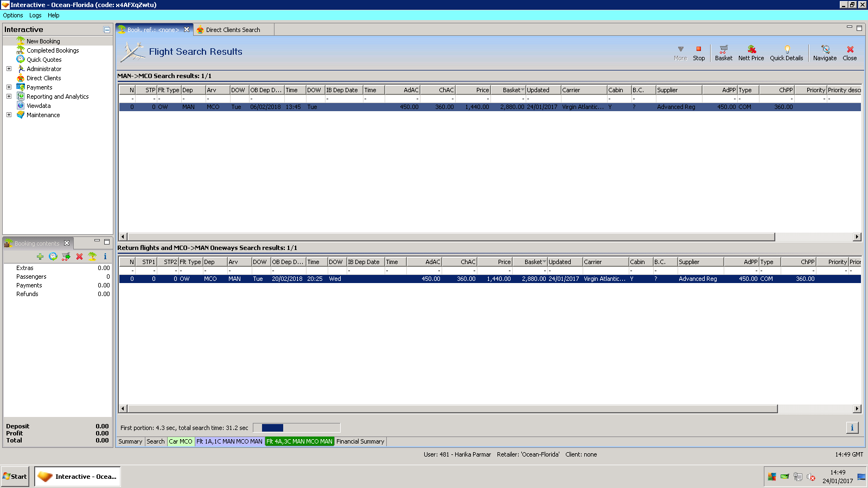Open the Options menu

[13, 15]
